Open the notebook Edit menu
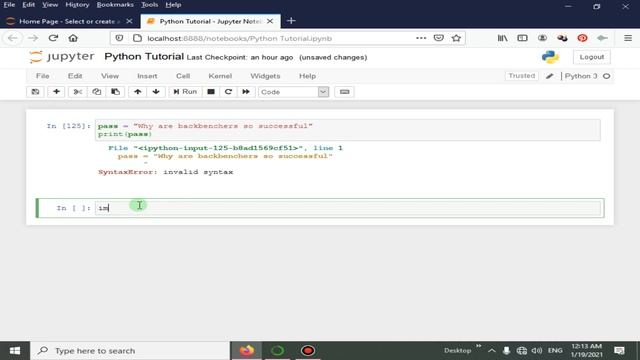The image size is (640, 360). 75,76
